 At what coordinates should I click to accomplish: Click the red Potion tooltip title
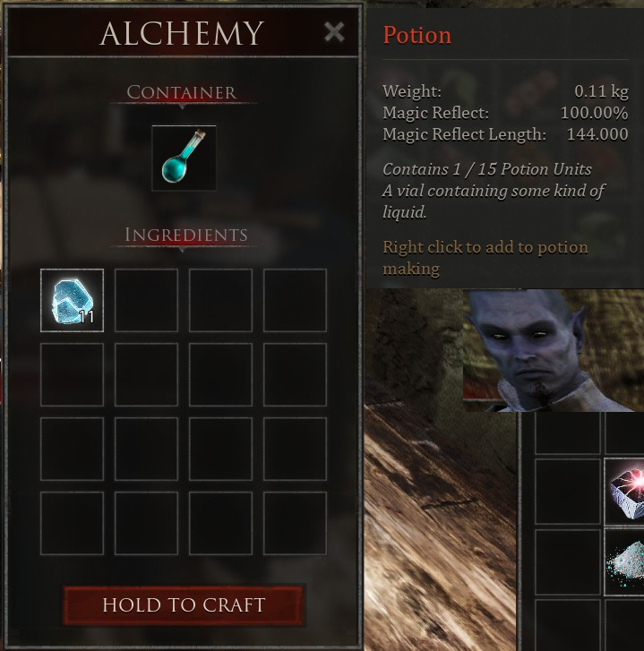[x=416, y=35]
